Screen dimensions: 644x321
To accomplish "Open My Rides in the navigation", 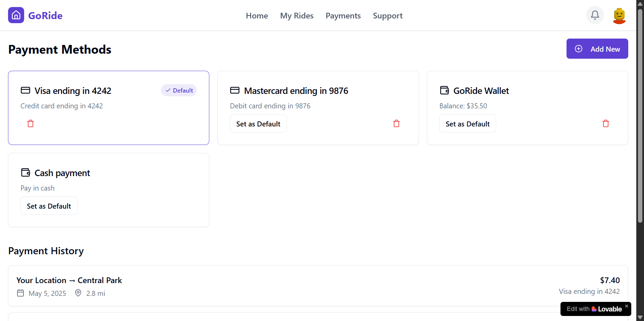I will (x=297, y=16).
